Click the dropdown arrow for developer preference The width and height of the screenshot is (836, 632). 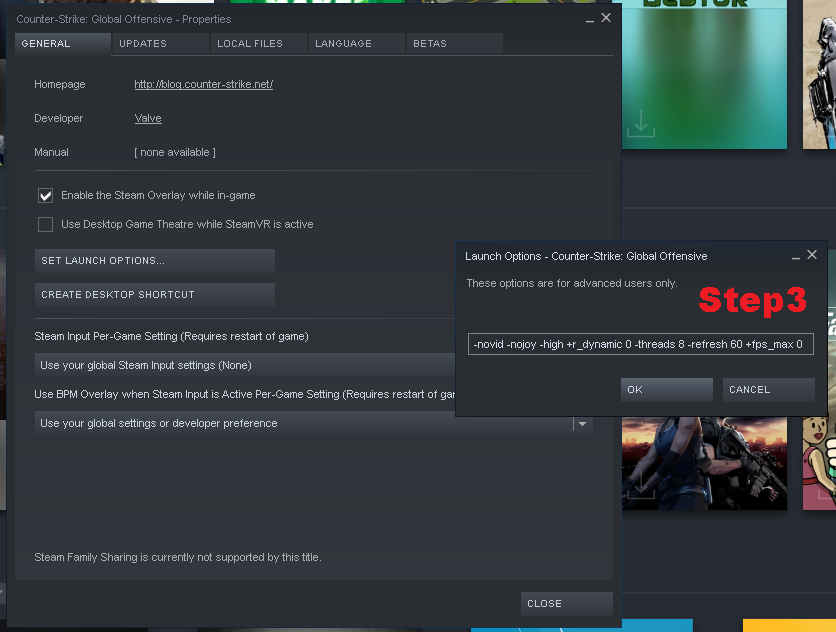[583, 424]
